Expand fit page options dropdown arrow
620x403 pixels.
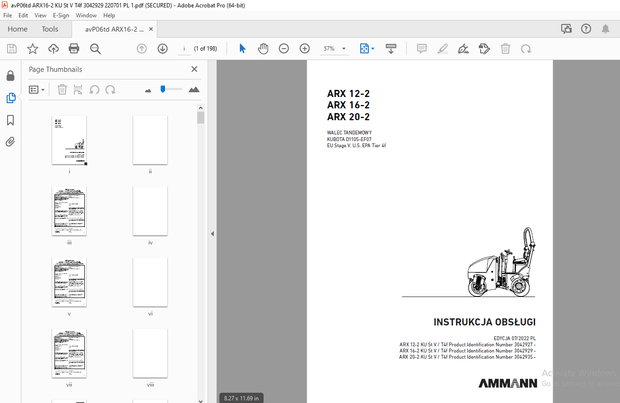[373, 49]
